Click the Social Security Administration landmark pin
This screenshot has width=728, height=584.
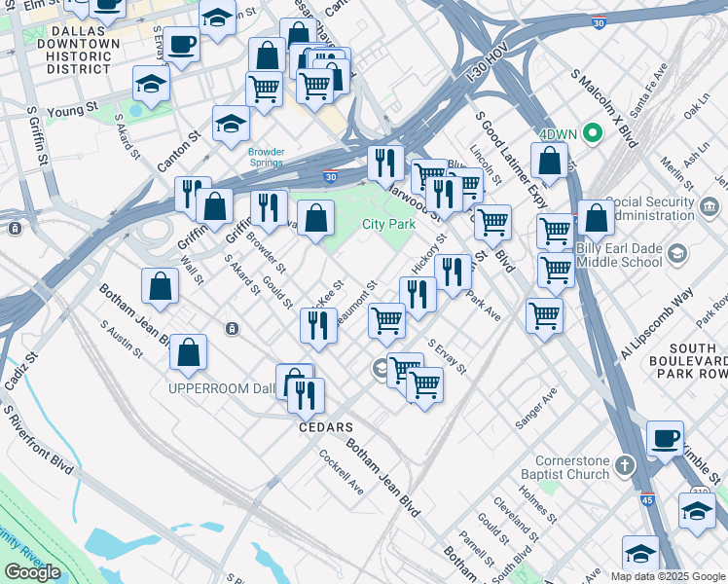click(709, 207)
